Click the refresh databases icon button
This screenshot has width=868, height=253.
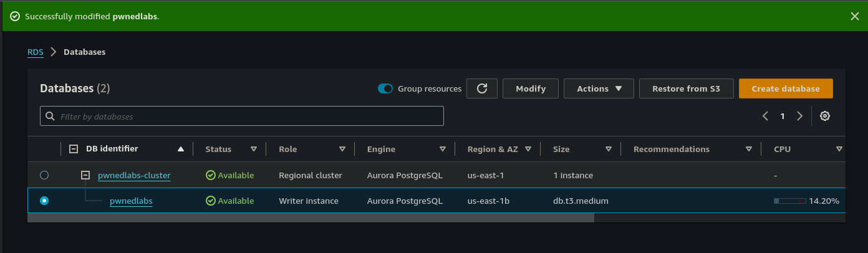tap(482, 88)
